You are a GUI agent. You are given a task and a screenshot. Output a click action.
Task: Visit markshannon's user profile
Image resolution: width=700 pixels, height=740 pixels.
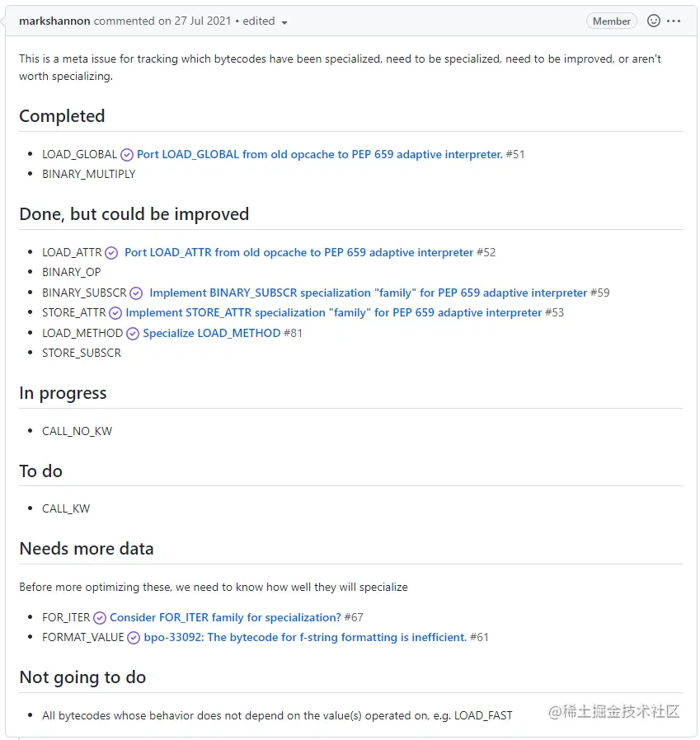pyautogui.click(x=54, y=21)
